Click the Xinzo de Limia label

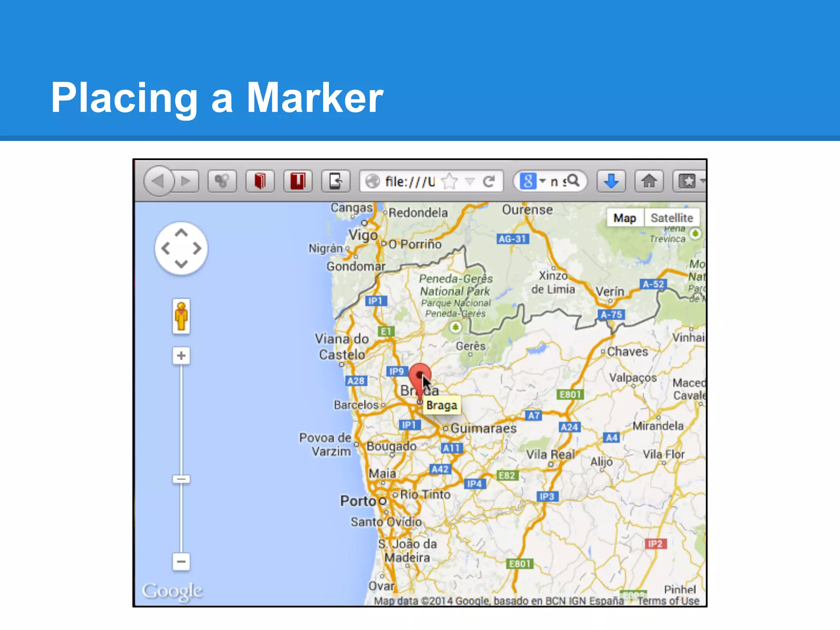[x=553, y=282]
